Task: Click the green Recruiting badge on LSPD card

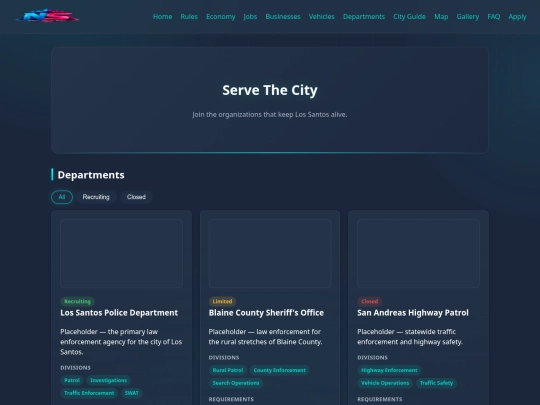Action: coord(77,301)
